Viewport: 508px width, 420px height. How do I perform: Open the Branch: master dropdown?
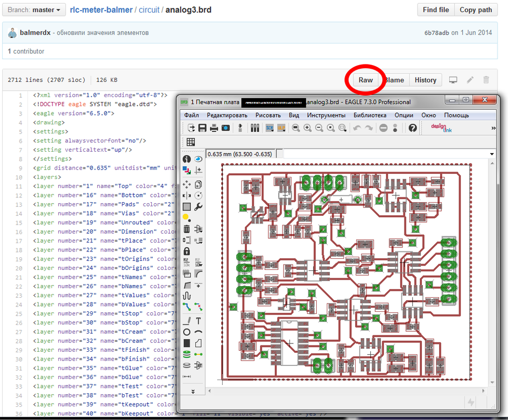pyautogui.click(x=34, y=10)
